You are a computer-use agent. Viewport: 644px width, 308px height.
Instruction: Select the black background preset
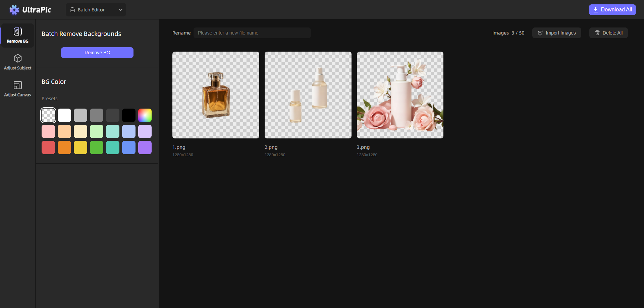tap(129, 115)
